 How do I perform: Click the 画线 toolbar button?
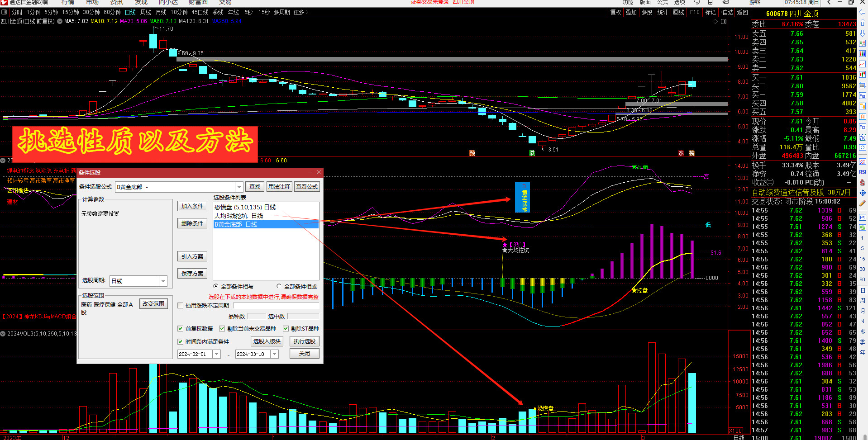point(679,12)
